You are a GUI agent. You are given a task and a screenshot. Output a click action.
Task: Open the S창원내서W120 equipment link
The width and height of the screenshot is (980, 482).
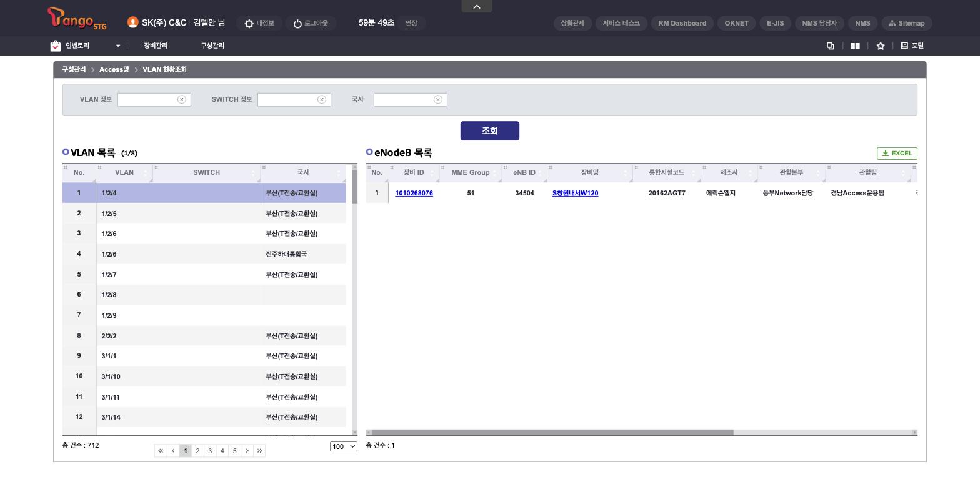tap(576, 194)
